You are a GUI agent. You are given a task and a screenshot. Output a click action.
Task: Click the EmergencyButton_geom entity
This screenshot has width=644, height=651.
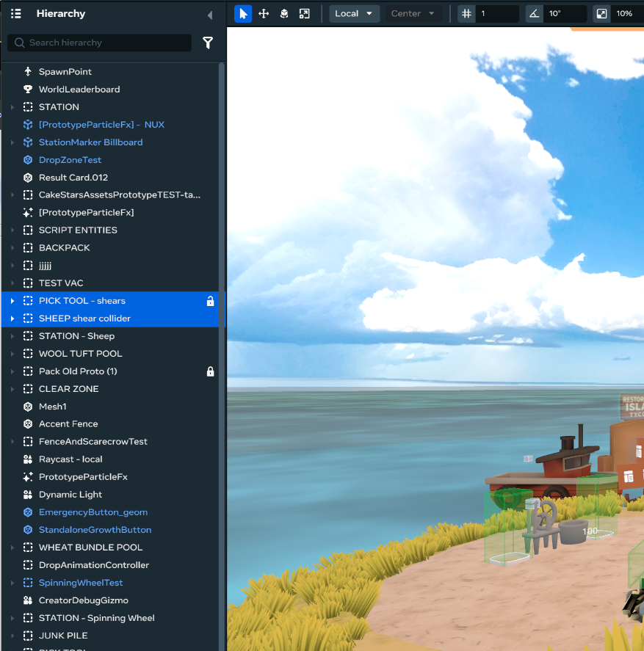pos(93,512)
